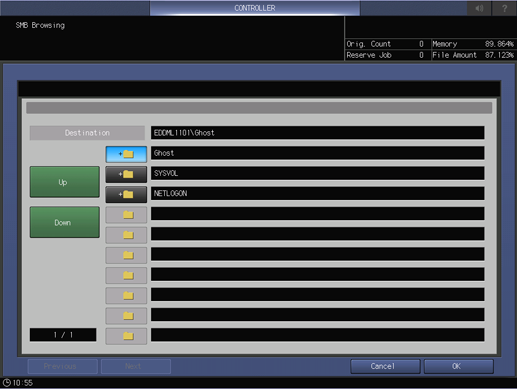Click the Destination path field
Viewport: 517px width, 389px height.
[x=317, y=133]
